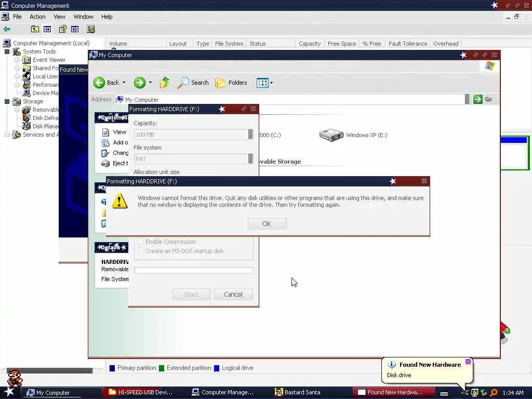Open the Forward history dropdown arrow
This screenshot has width=532, height=399.
150,83
